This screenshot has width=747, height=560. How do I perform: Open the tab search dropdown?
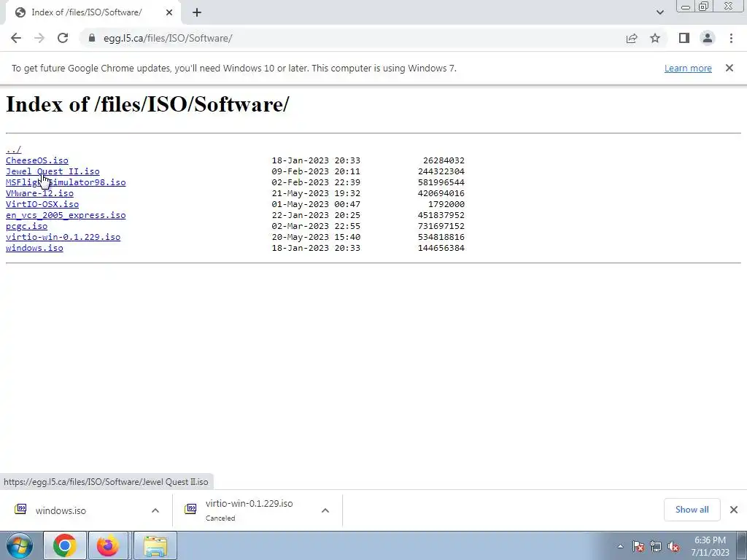(659, 12)
